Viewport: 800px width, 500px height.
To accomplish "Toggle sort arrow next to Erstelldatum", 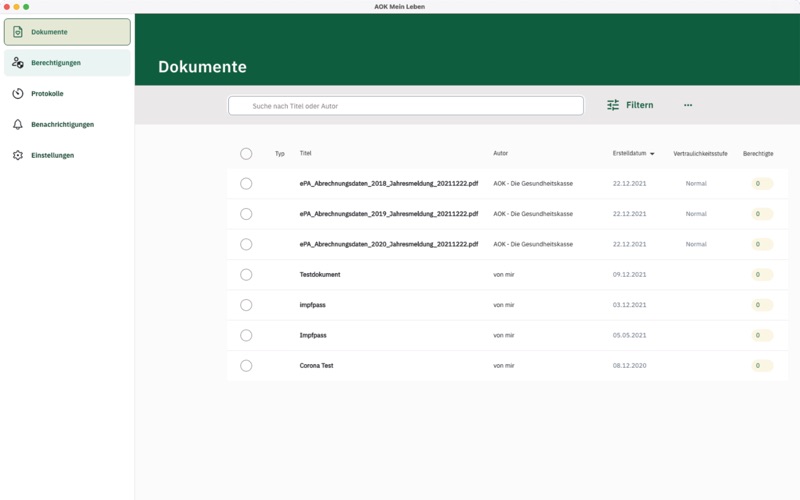I will (x=652, y=154).
